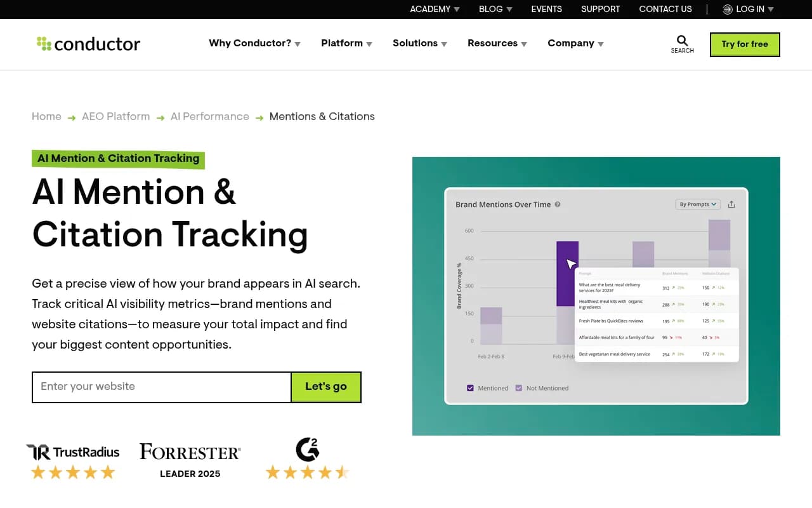Click the Try for free button
Viewport: 812px width, 508px height.
click(x=745, y=44)
